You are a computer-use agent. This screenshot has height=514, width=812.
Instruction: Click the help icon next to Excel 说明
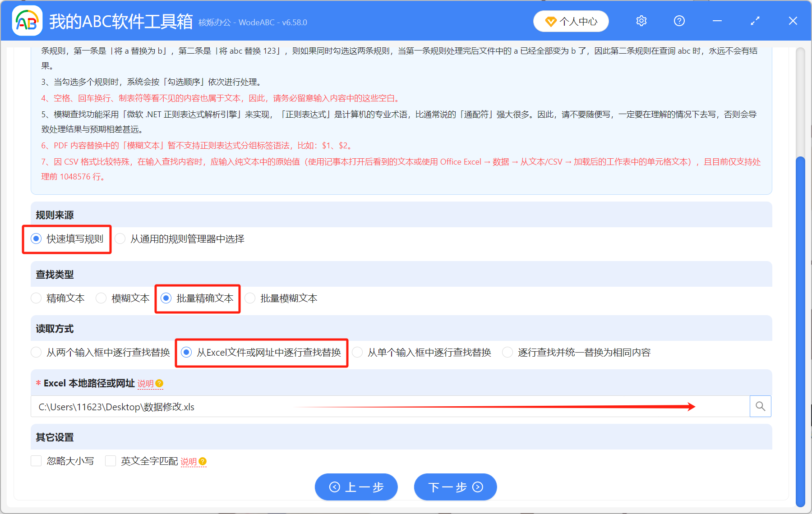[x=159, y=384]
